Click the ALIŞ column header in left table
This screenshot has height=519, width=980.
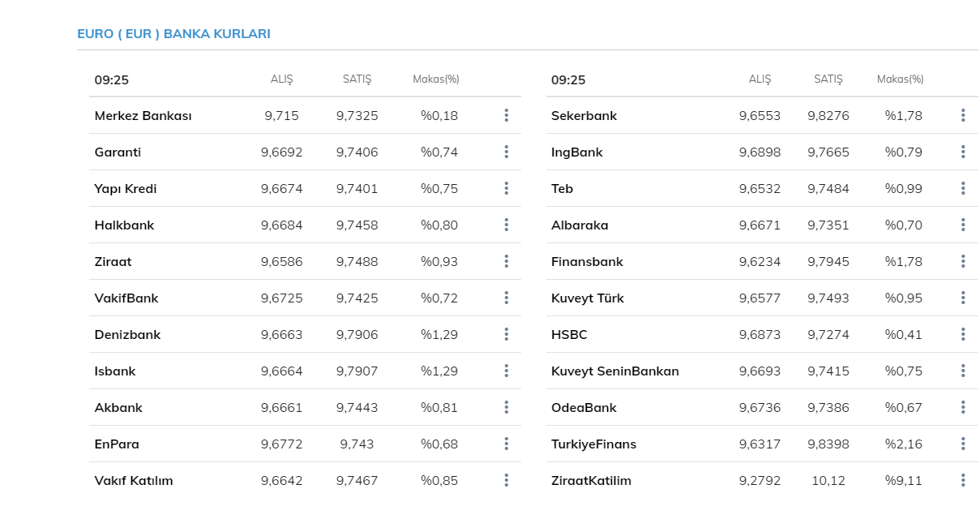[x=281, y=79]
